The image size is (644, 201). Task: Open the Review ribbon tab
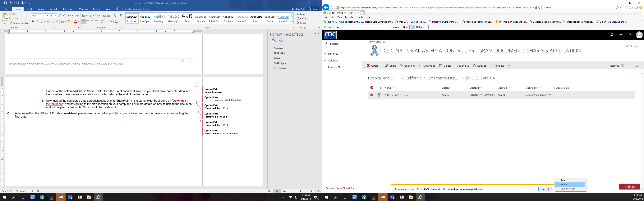[x=96, y=9]
